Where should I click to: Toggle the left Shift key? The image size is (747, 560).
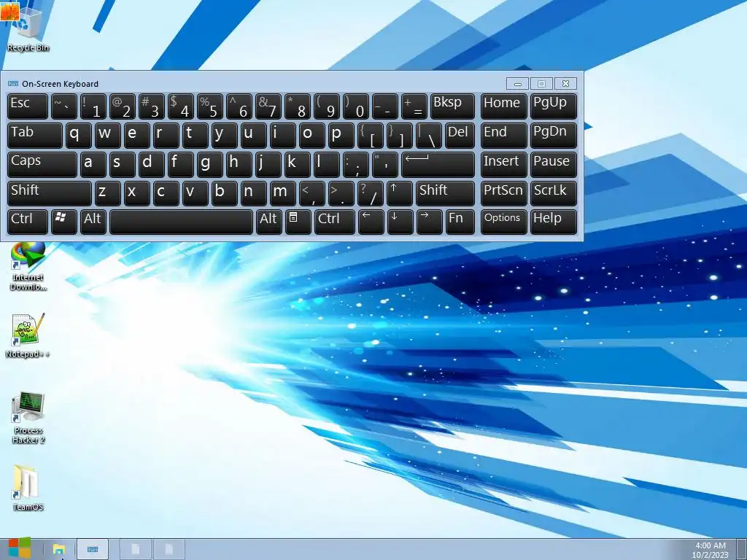coord(50,192)
